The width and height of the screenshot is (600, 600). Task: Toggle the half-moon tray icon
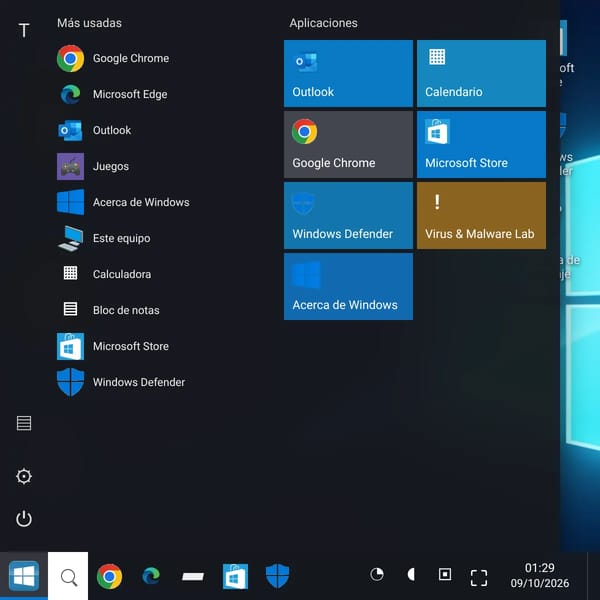click(x=411, y=574)
